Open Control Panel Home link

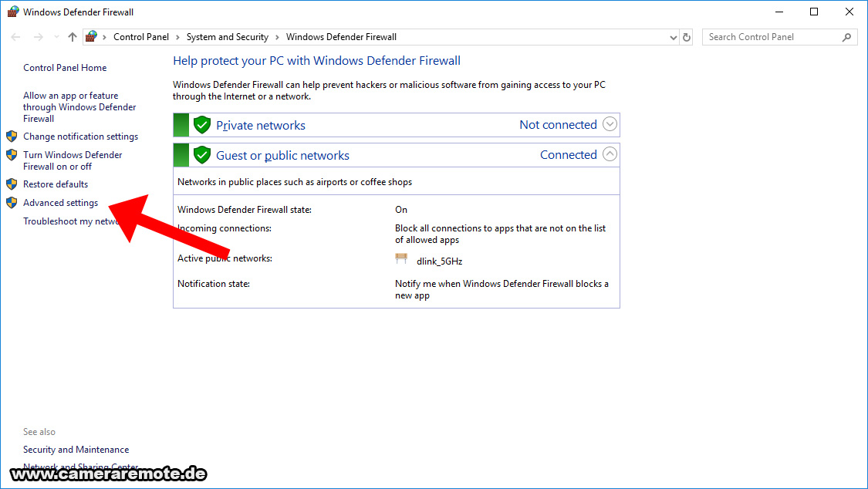tap(65, 67)
